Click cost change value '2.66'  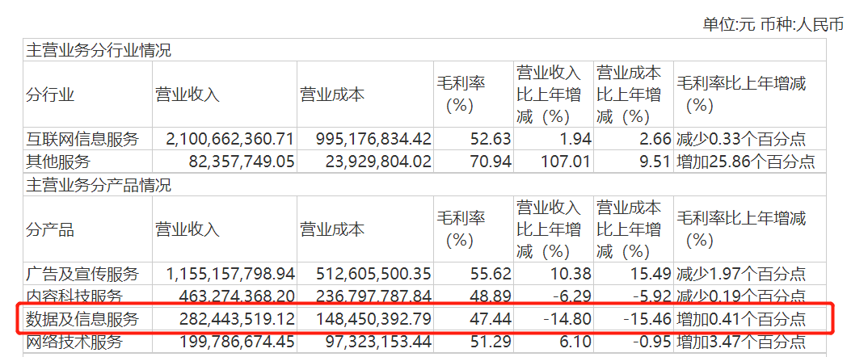click(x=655, y=138)
